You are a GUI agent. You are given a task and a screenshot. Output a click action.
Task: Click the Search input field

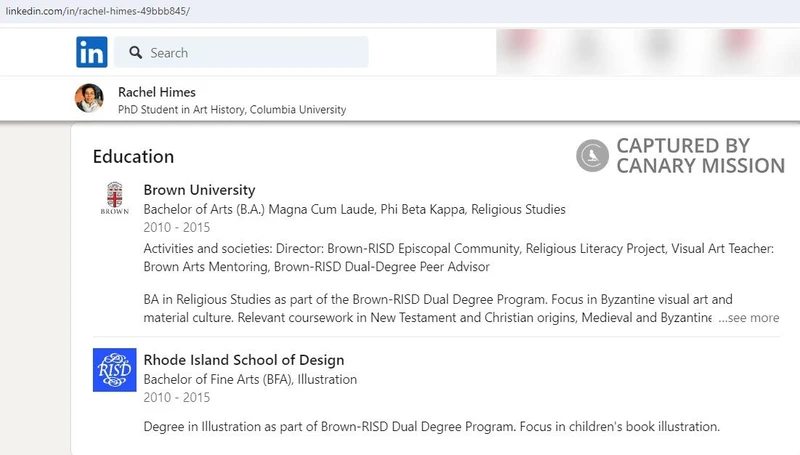point(241,52)
